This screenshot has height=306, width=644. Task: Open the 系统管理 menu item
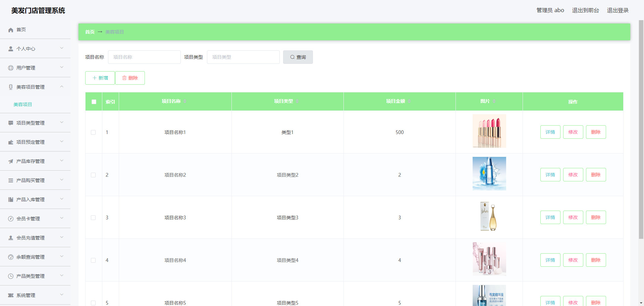coord(35,295)
